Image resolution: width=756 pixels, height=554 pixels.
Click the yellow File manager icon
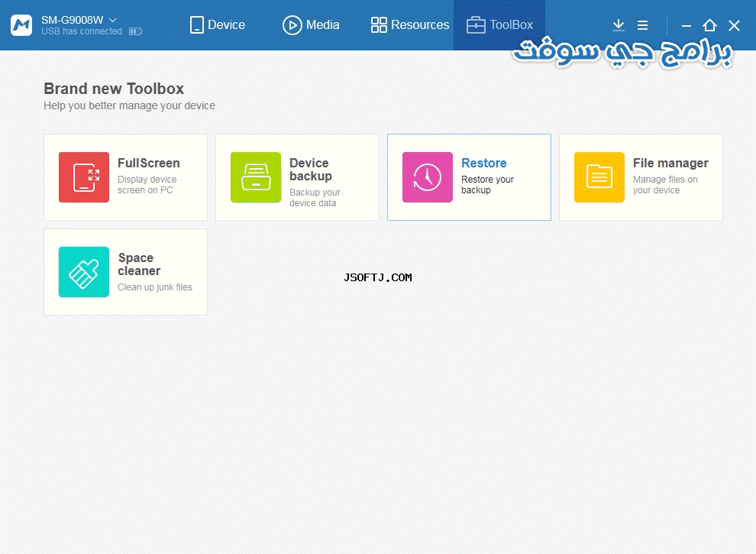[x=599, y=177]
